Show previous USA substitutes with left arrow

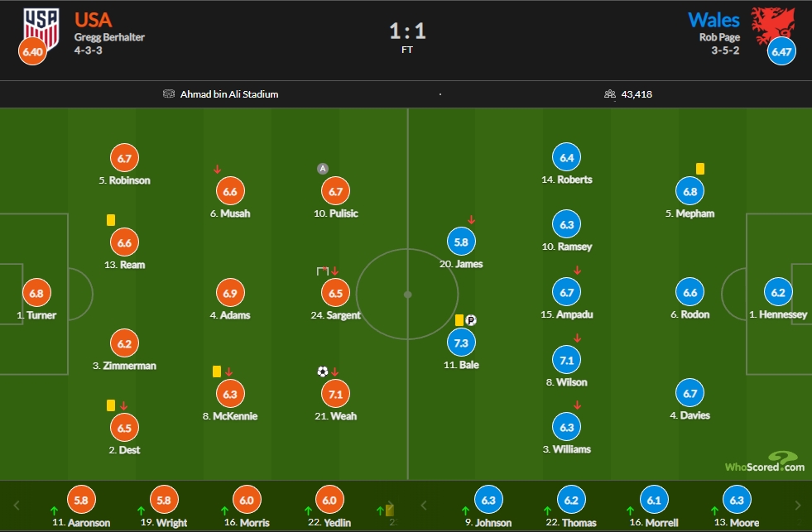(x=16, y=506)
